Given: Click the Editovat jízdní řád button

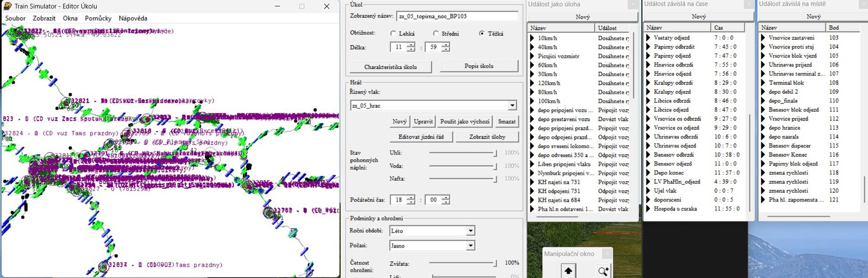Looking at the screenshot, I should click(x=421, y=137).
